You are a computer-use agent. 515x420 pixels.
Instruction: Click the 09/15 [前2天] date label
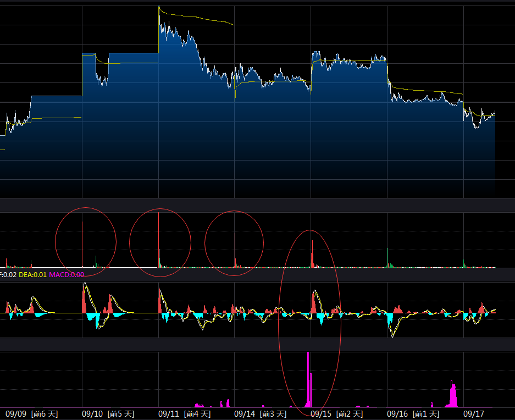pyautogui.click(x=337, y=414)
